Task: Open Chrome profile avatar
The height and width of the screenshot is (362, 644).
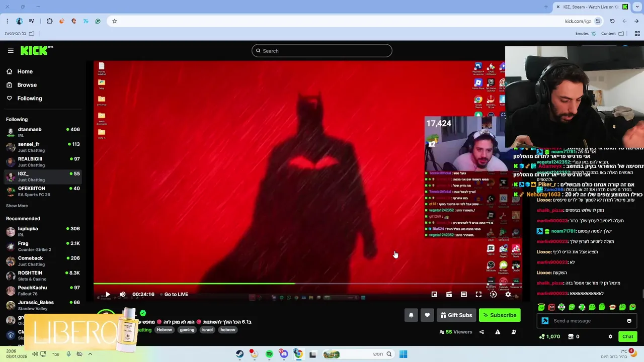Action: point(20,21)
